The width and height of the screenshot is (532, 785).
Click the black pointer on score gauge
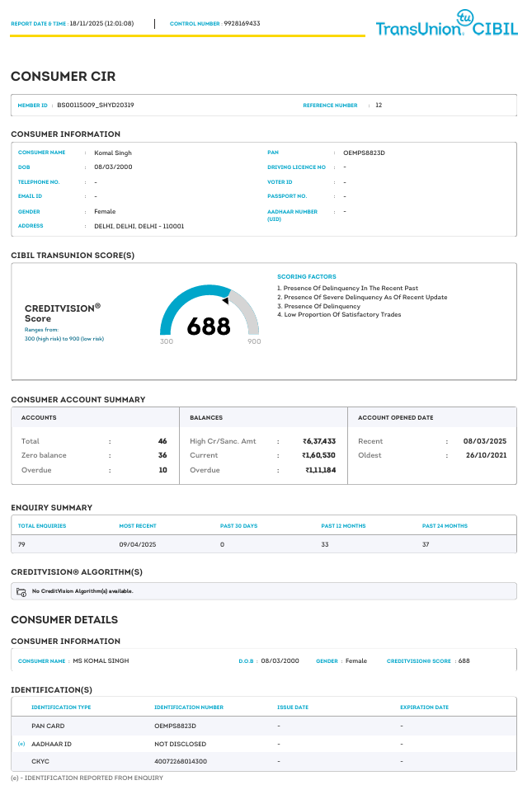pyautogui.click(x=225, y=301)
